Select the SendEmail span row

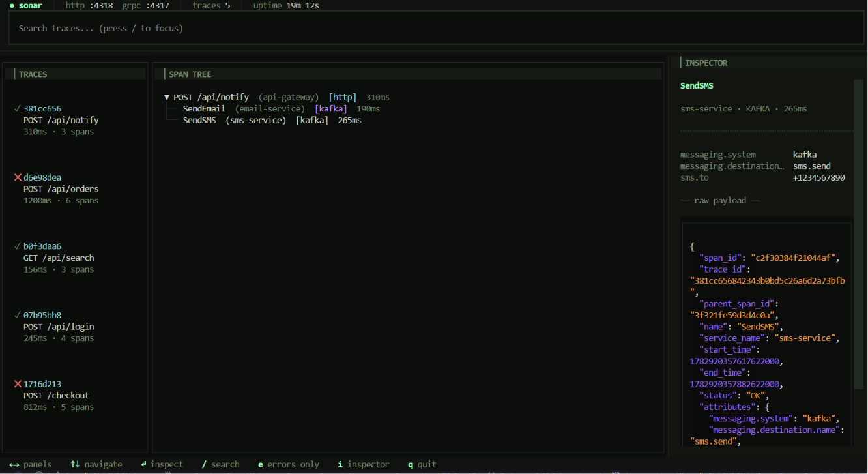(x=282, y=109)
